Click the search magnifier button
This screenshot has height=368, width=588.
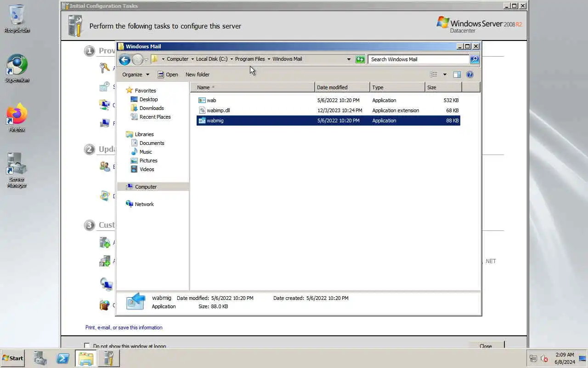pos(475,59)
